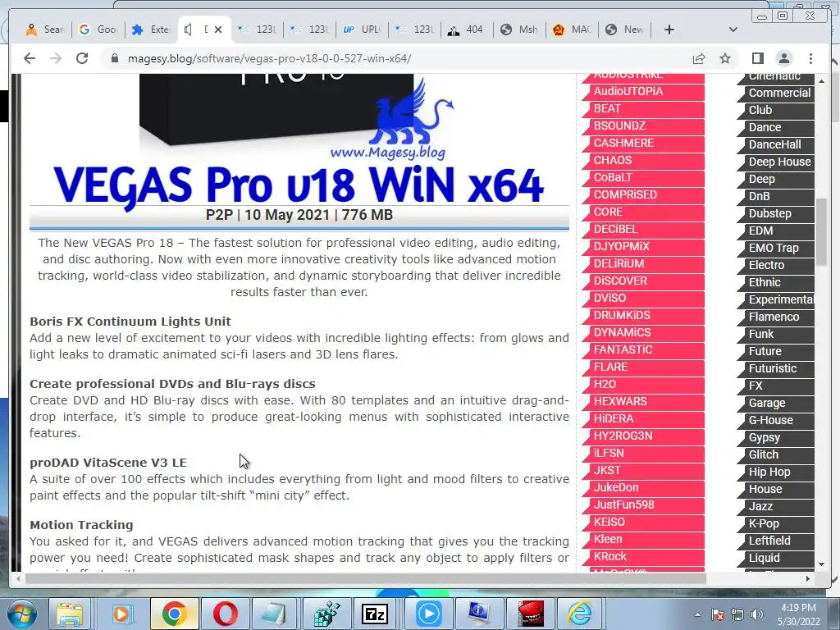Screen dimensions: 840x630
Task: Open the DRUMKiDS tag link
Action: pyautogui.click(x=643, y=316)
